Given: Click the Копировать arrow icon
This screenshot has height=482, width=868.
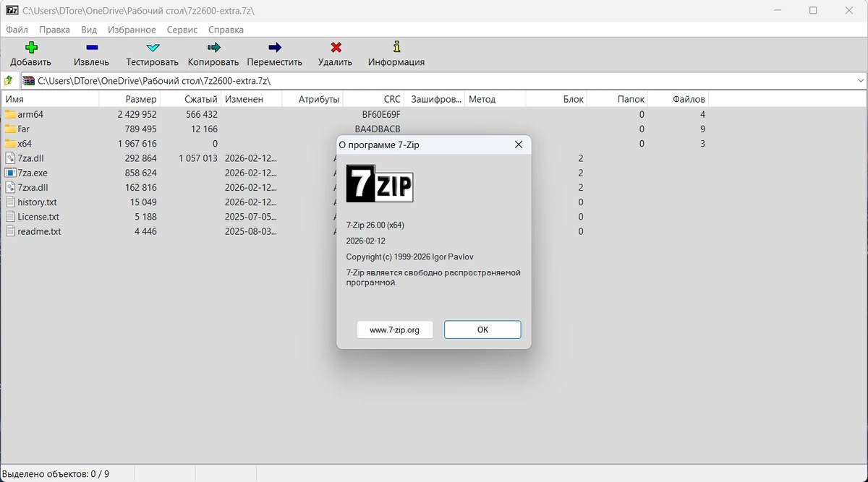Looking at the screenshot, I should coord(213,48).
